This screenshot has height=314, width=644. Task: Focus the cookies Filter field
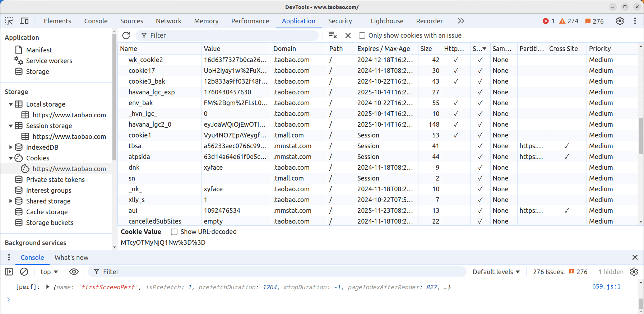[x=227, y=35]
